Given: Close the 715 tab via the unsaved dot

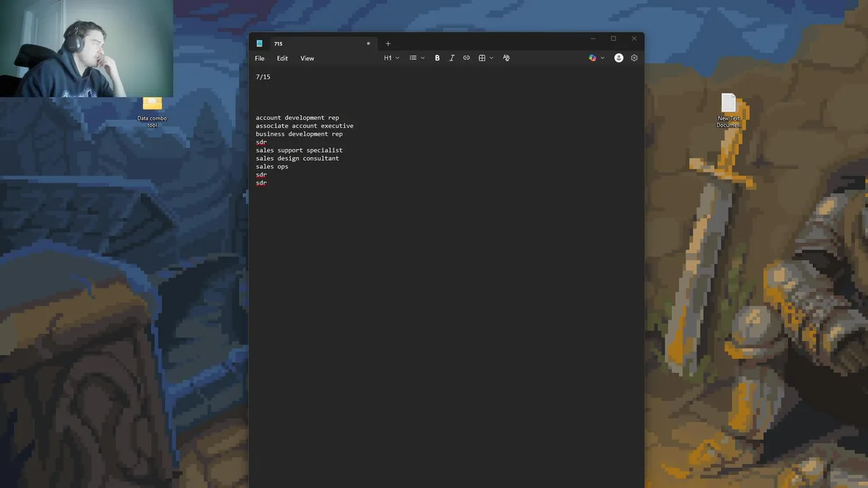Looking at the screenshot, I should click(368, 43).
